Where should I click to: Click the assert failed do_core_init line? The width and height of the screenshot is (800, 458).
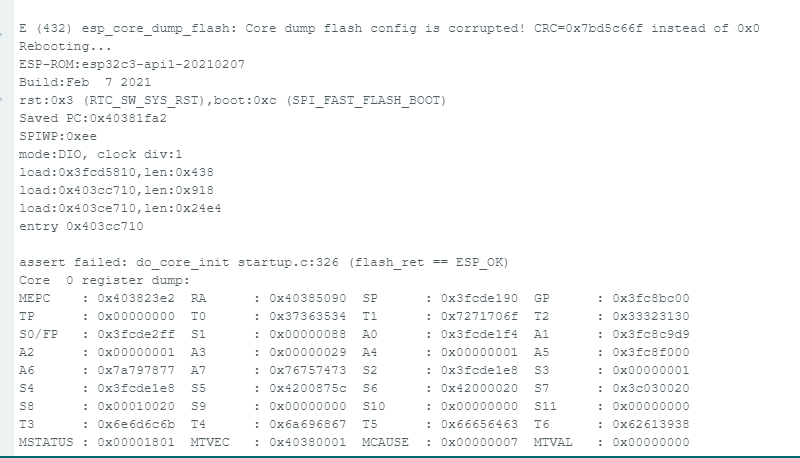click(x=264, y=262)
